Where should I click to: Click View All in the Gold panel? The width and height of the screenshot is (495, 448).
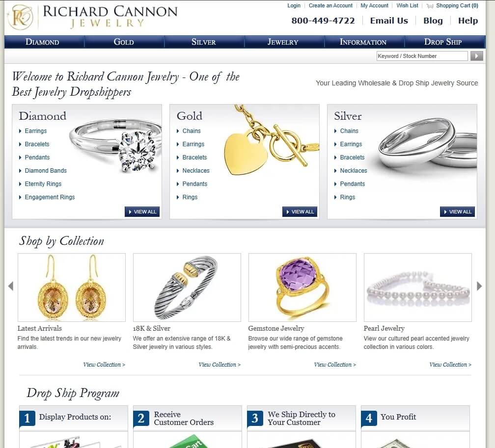(300, 211)
